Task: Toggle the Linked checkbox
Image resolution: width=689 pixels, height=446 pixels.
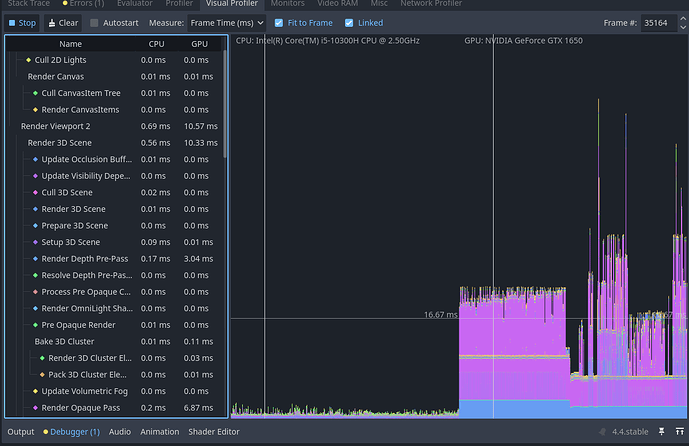Action: click(349, 22)
